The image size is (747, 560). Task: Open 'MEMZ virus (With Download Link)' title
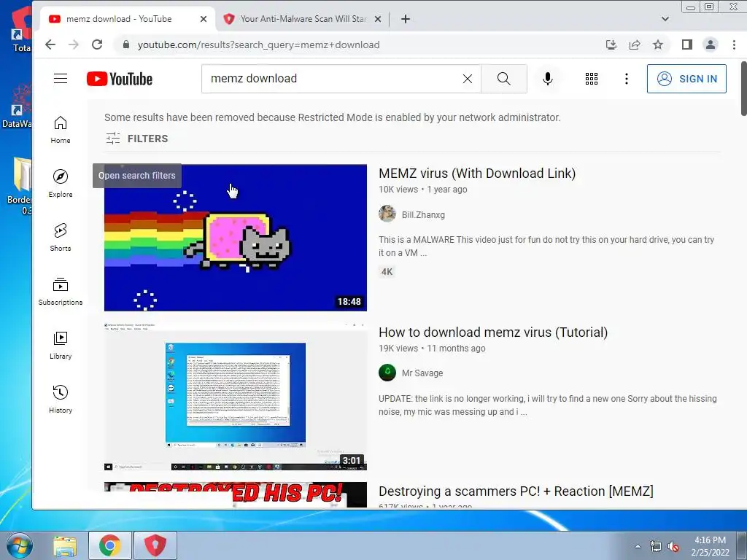click(x=477, y=174)
